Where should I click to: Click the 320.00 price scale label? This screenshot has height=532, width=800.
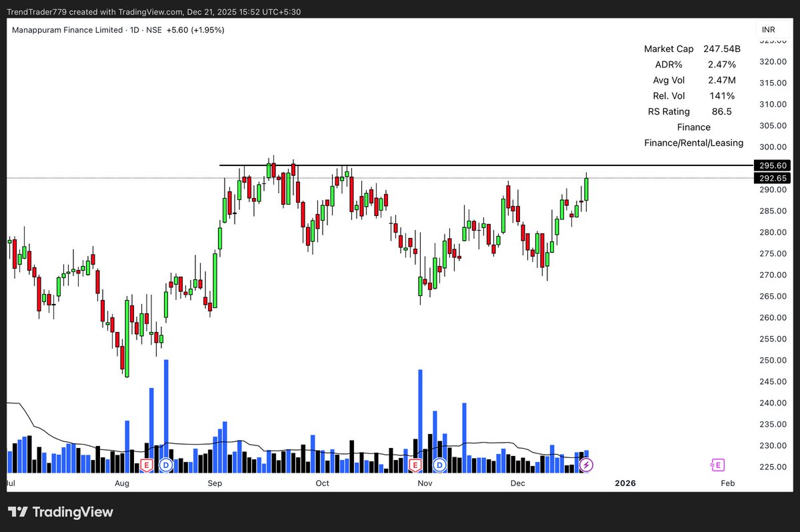coord(771,61)
